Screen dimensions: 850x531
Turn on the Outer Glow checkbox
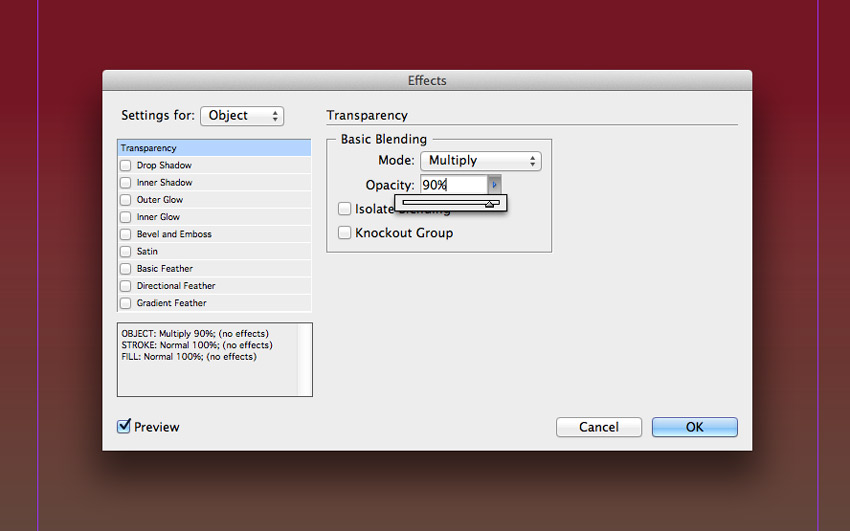pos(126,200)
